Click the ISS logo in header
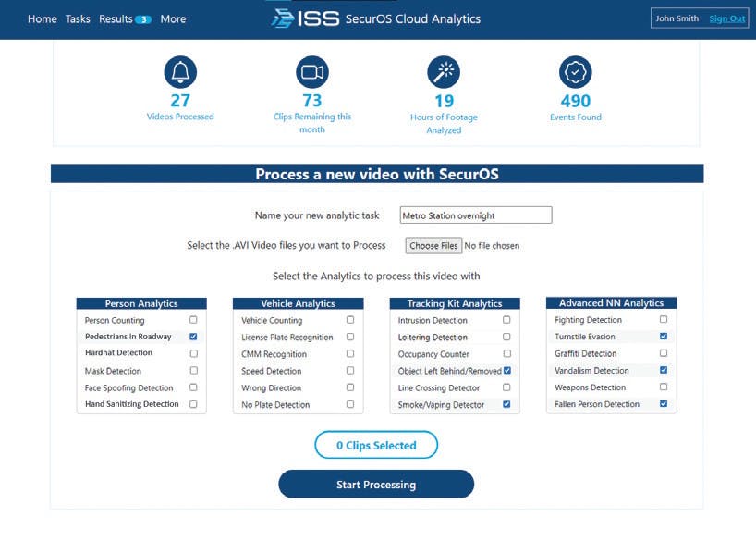Screen dimensions: 756x541 (305, 18)
